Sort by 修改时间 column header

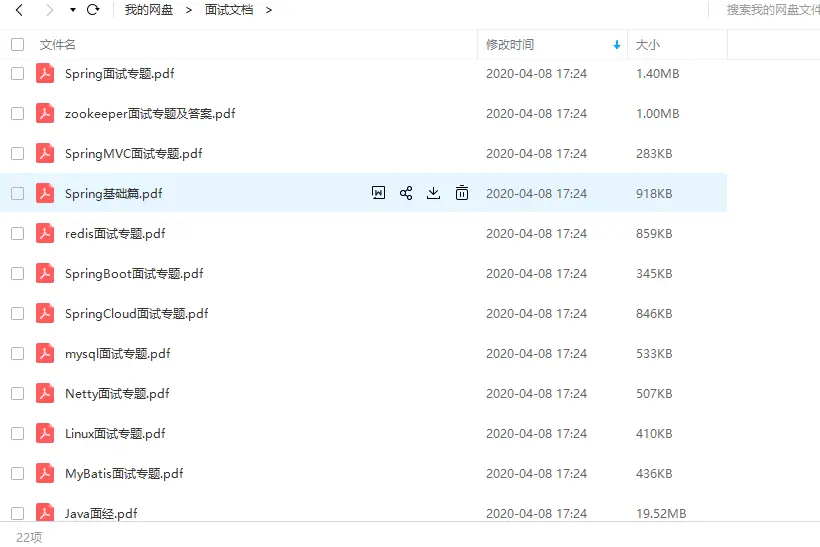click(x=510, y=44)
